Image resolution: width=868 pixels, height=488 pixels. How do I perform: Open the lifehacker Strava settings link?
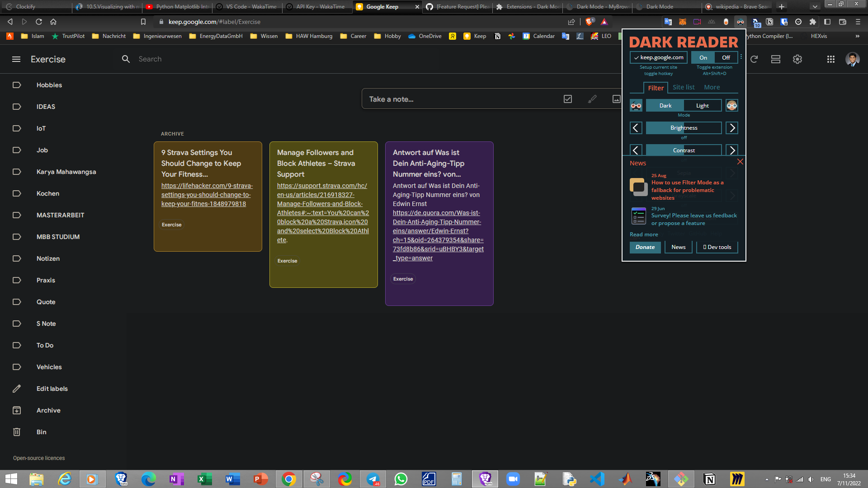coord(207,195)
